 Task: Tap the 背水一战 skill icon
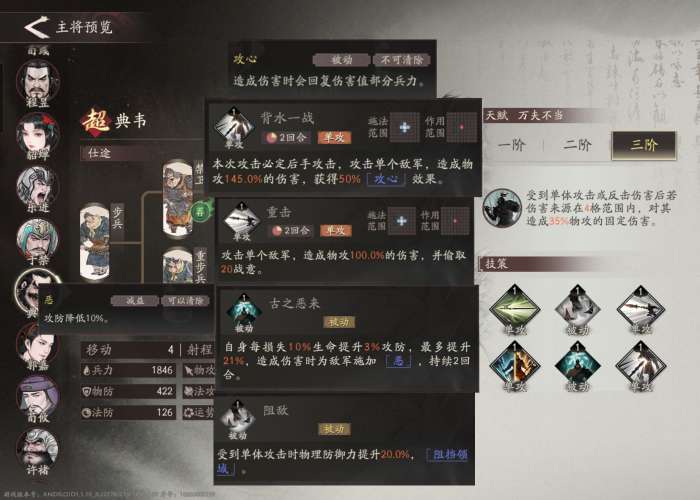pos(234,125)
